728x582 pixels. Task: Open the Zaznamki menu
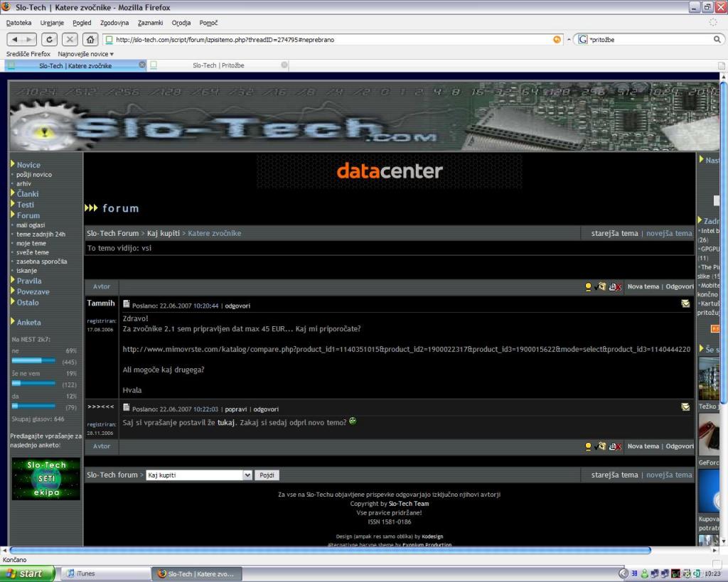pos(150,23)
